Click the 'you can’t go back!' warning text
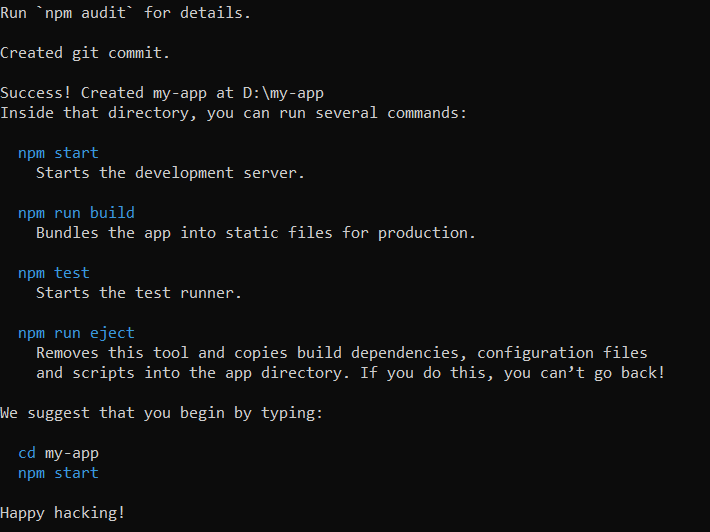 pyautogui.click(x=584, y=374)
